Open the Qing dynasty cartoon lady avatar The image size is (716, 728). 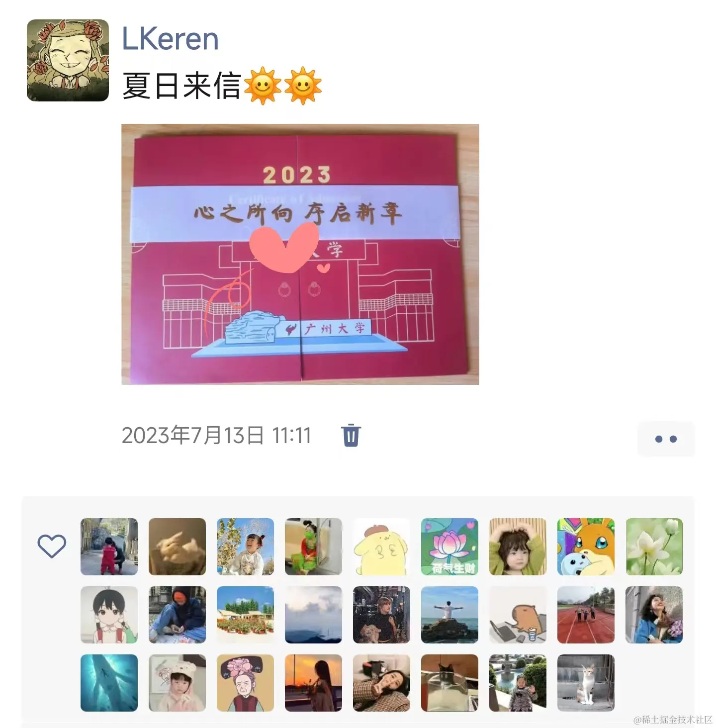245,683
